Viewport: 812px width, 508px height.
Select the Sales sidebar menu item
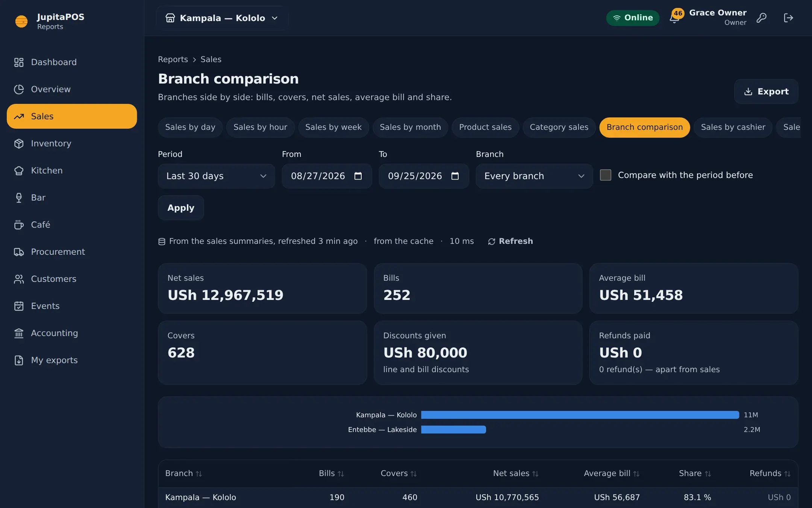72,116
